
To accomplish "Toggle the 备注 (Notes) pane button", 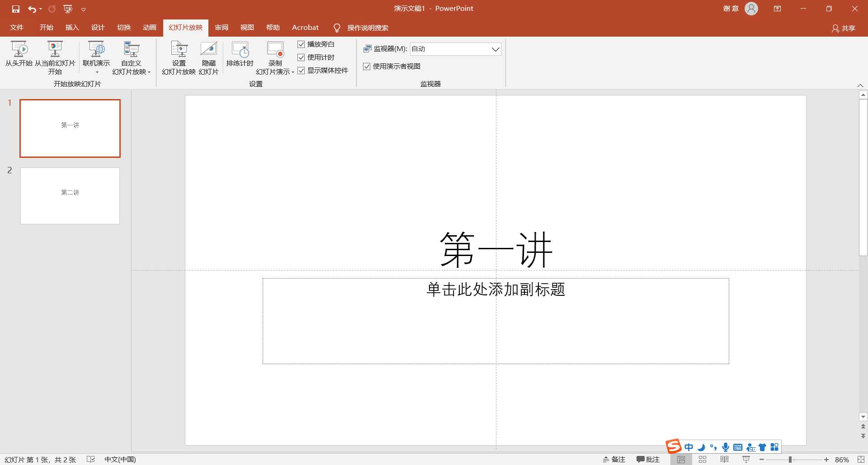I will [x=614, y=460].
